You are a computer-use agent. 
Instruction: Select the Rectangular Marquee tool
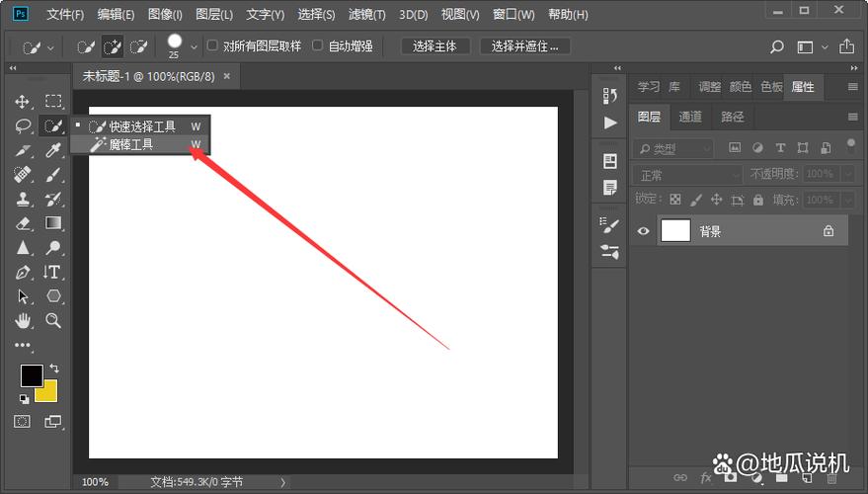[53, 101]
